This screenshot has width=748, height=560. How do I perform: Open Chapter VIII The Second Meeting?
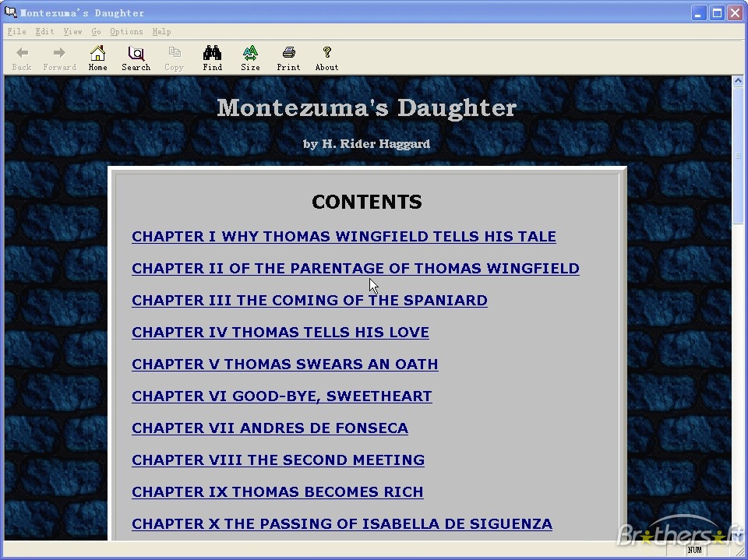[x=278, y=460]
